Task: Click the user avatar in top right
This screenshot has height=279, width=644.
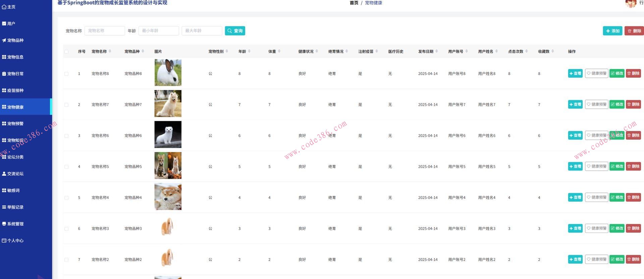Action: tap(631, 3)
